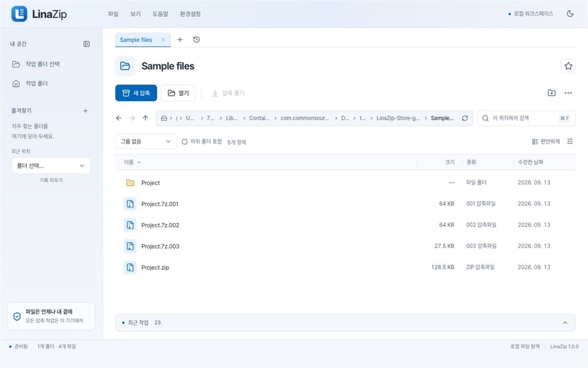Refresh the current location
Screen dimensions: 588x368
(464, 118)
